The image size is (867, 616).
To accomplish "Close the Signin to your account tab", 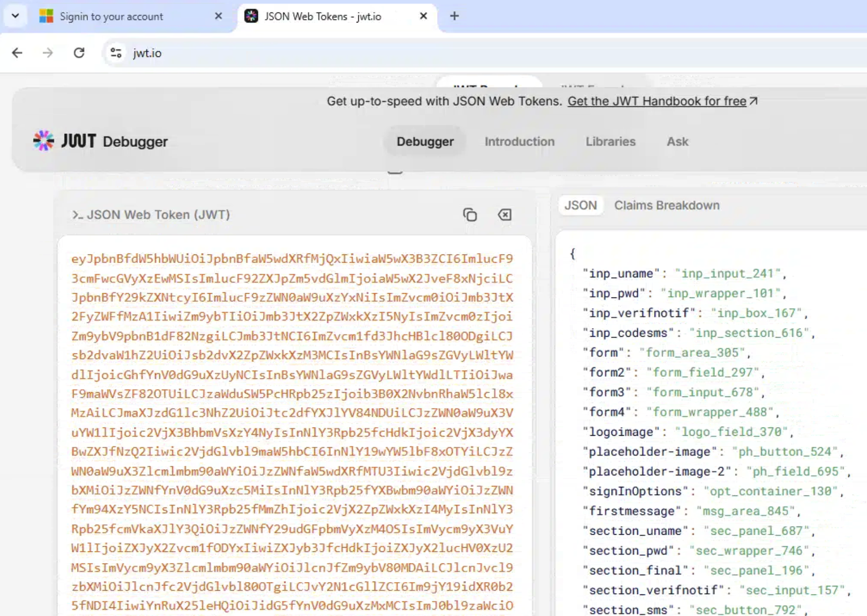I will pos(219,16).
